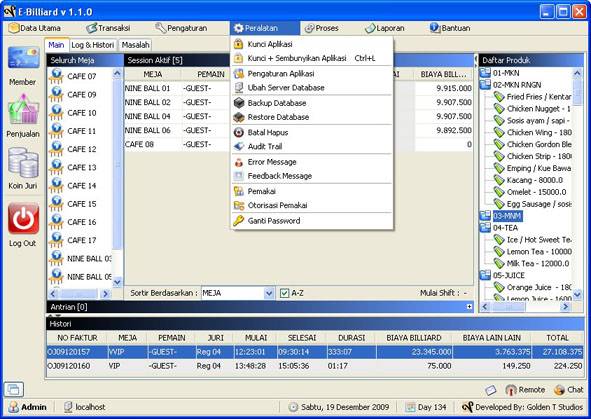Select Chicken Nugget product
This screenshot has width=591, height=419.
pyautogui.click(x=538, y=109)
